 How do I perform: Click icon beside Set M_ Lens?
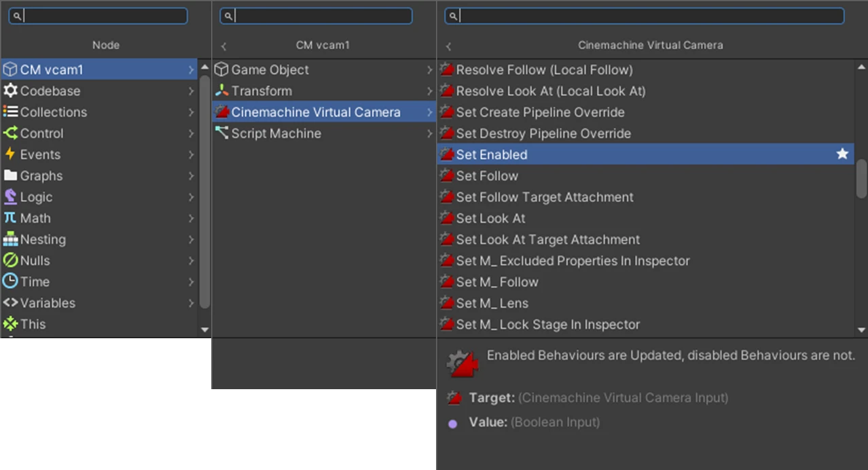click(x=446, y=303)
